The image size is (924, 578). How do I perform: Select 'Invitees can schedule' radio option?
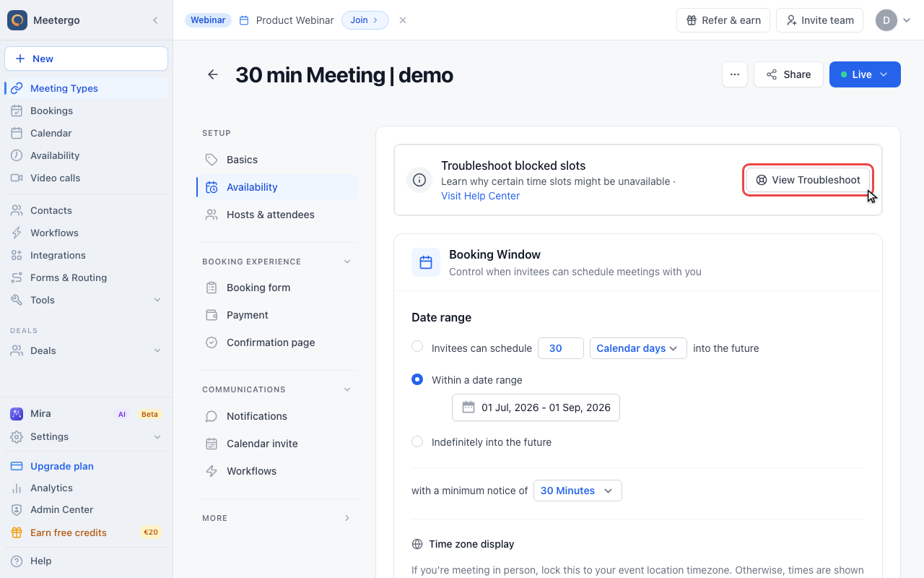coord(417,347)
